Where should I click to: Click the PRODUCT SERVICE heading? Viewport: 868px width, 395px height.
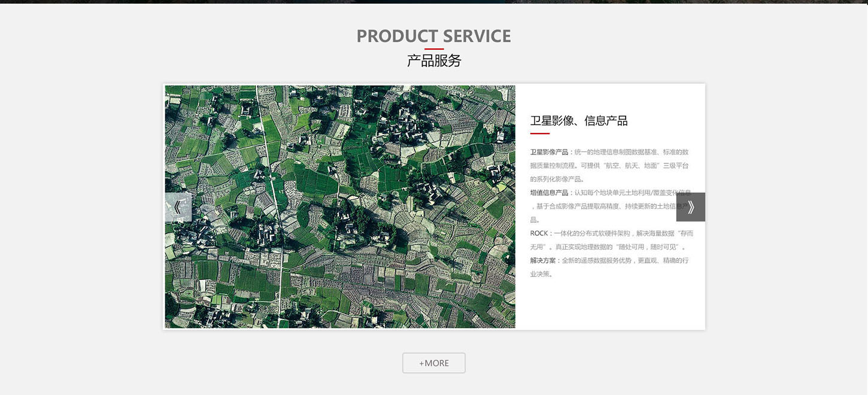pos(433,36)
